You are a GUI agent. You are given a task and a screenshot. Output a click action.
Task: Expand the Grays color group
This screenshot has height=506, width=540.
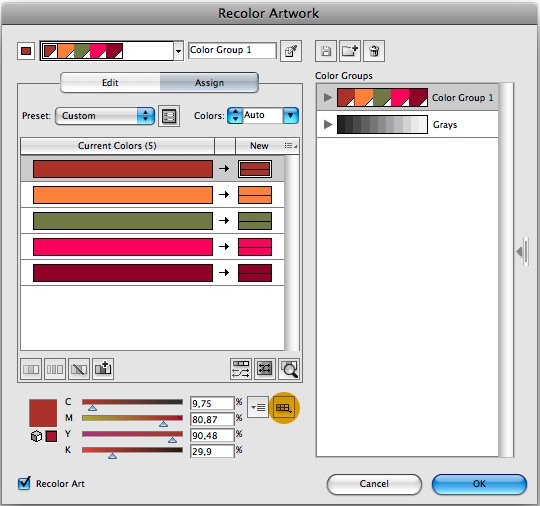click(x=328, y=124)
